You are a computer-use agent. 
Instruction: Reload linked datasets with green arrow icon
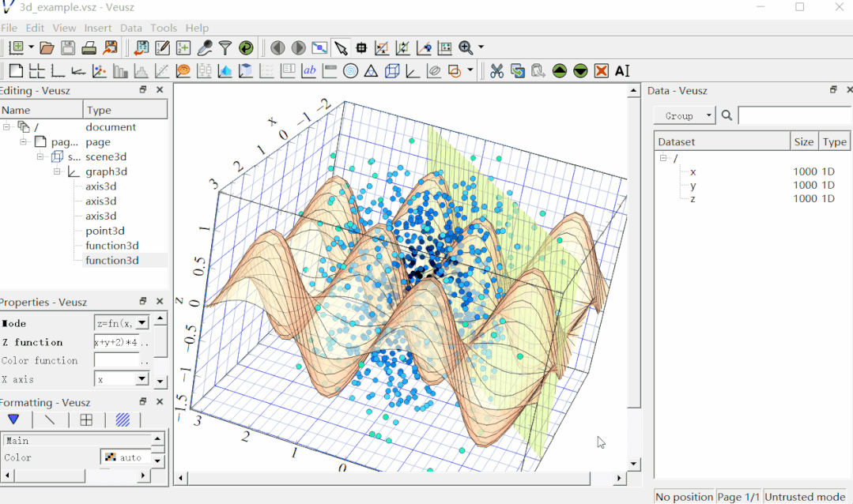click(x=246, y=48)
